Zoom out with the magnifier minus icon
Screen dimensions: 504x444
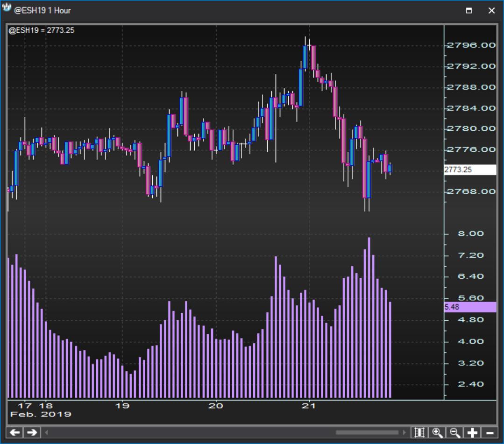[x=455, y=432]
